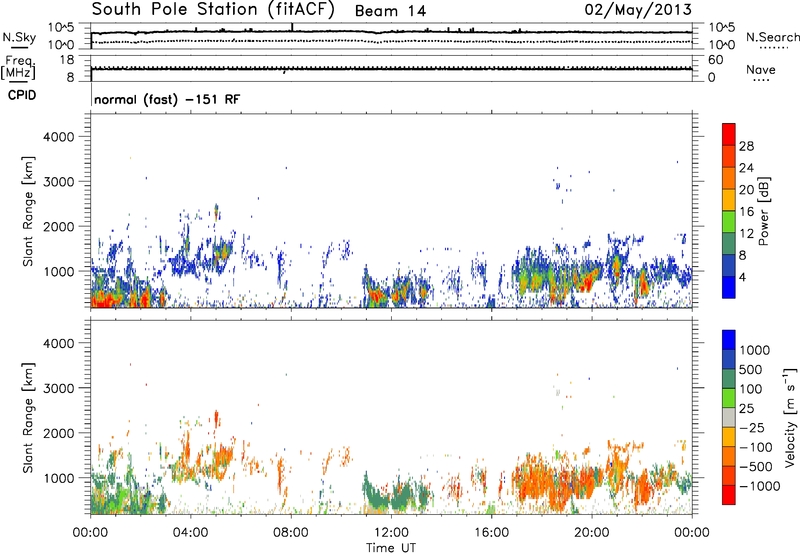Image resolution: width=800 pixels, height=554 pixels.
Task: Click the '16' label on Power color bar
Action: point(746,212)
